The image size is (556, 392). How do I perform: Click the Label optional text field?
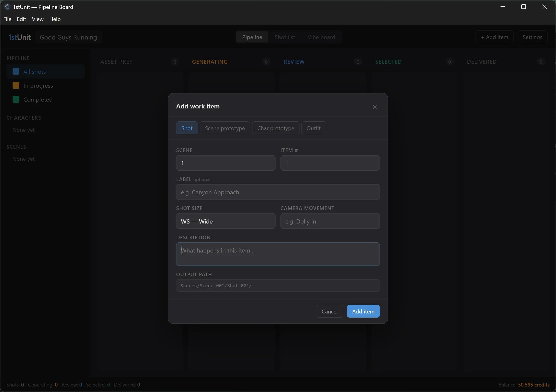pyautogui.click(x=278, y=192)
